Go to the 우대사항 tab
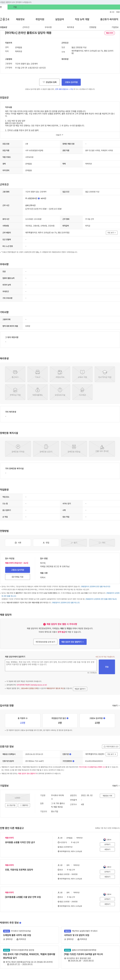The width and height of the screenshot is (120, 980). tap(48, 27)
